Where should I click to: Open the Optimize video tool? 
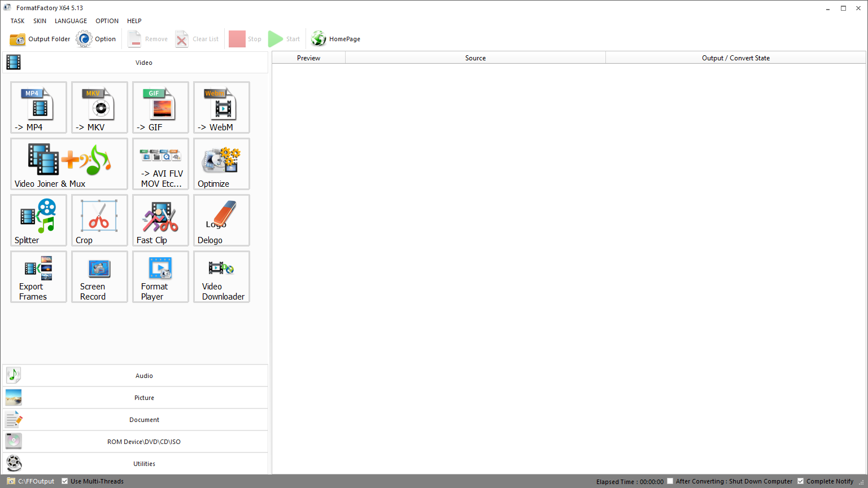point(221,164)
